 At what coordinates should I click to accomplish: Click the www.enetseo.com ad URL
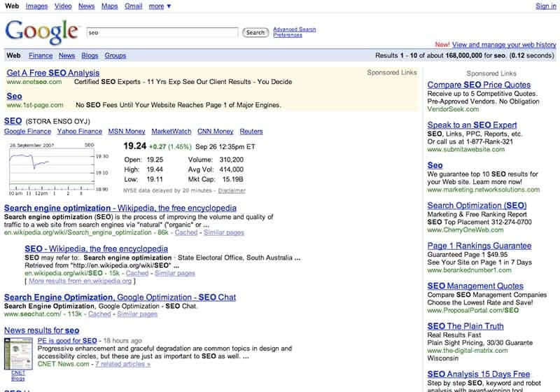(34, 82)
